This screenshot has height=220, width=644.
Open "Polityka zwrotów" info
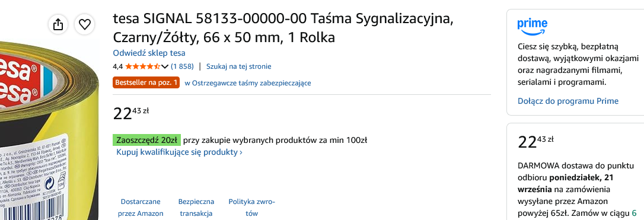point(252,208)
